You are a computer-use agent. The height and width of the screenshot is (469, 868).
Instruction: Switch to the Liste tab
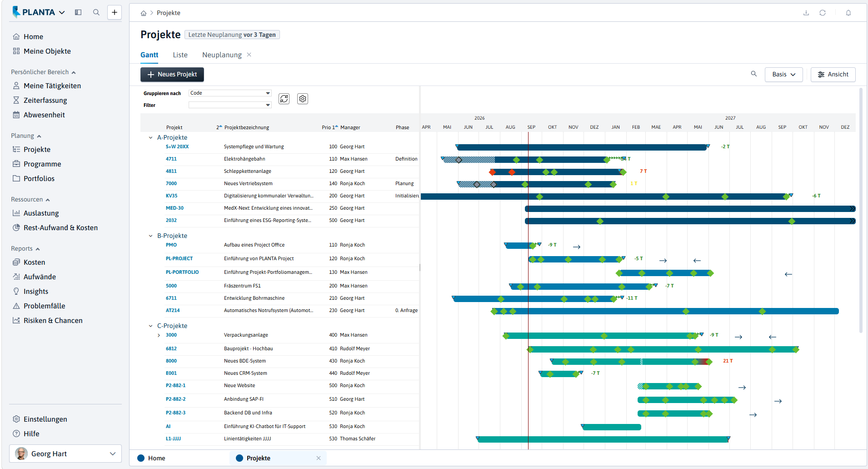(x=180, y=55)
